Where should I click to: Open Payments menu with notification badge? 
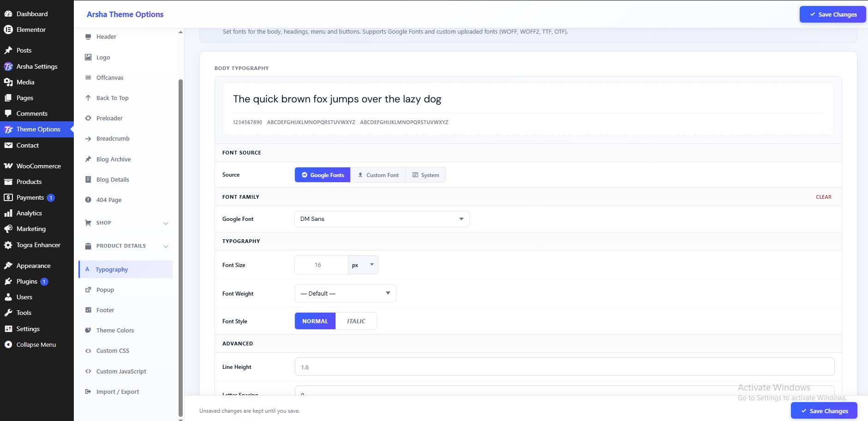point(37,197)
